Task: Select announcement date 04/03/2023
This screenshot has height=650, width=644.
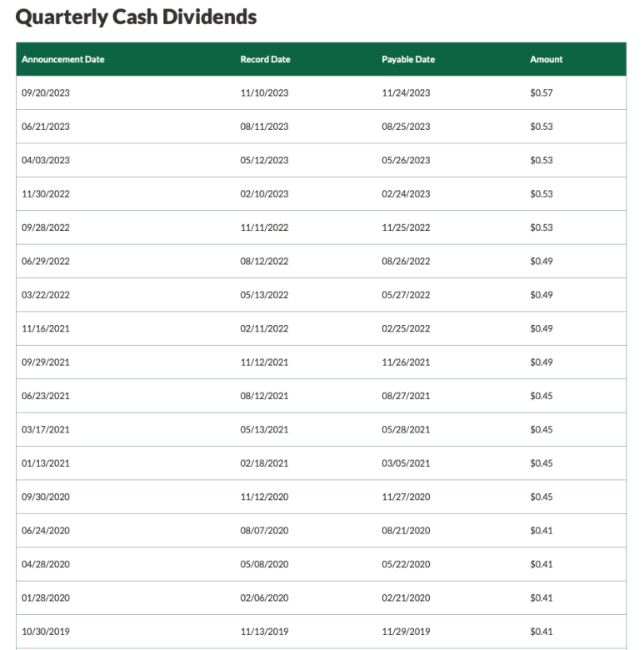Action: pyautogui.click(x=46, y=160)
